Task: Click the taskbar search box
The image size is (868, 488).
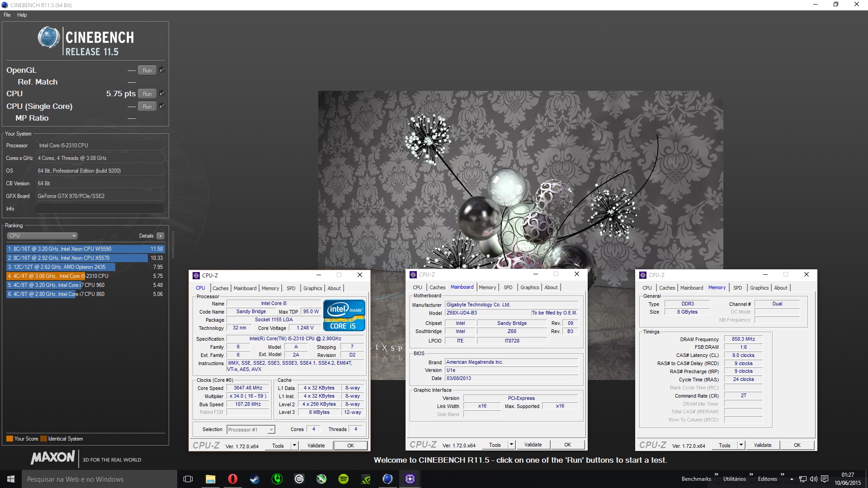Action: [x=99, y=479]
